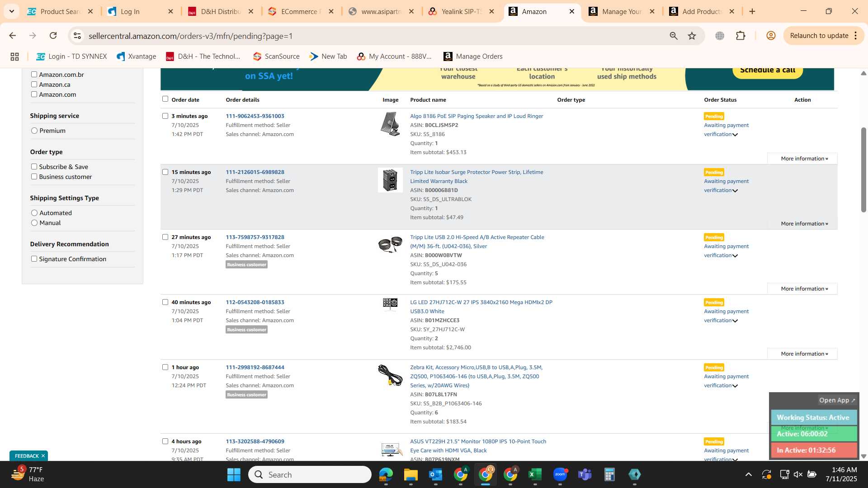This screenshot has width=868, height=488.
Task: Click the Windows Start button
Action: pyautogui.click(x=234, y=474)
